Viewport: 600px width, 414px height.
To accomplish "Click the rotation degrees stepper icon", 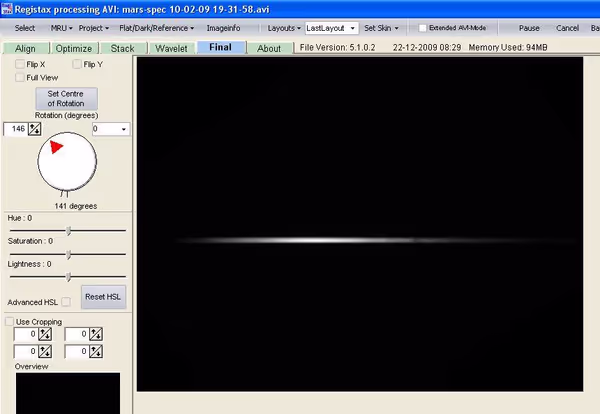I will [x=34, y=129].
